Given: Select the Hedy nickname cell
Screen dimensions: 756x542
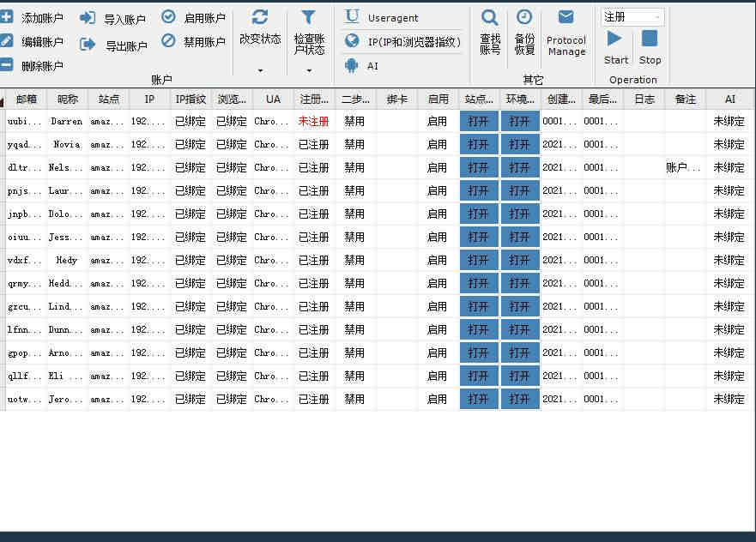Looking at the screenshot, I should 67,260.
